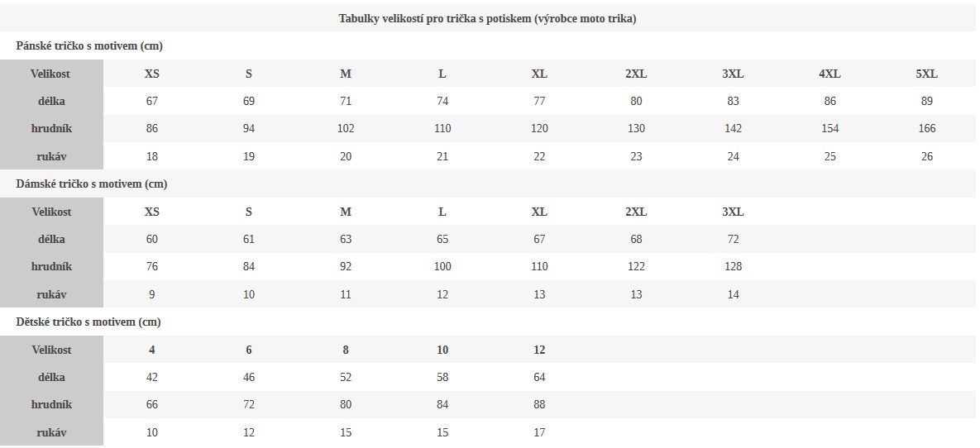
Task: Click the hrudník row label in children's table
Action: (51, 405)
